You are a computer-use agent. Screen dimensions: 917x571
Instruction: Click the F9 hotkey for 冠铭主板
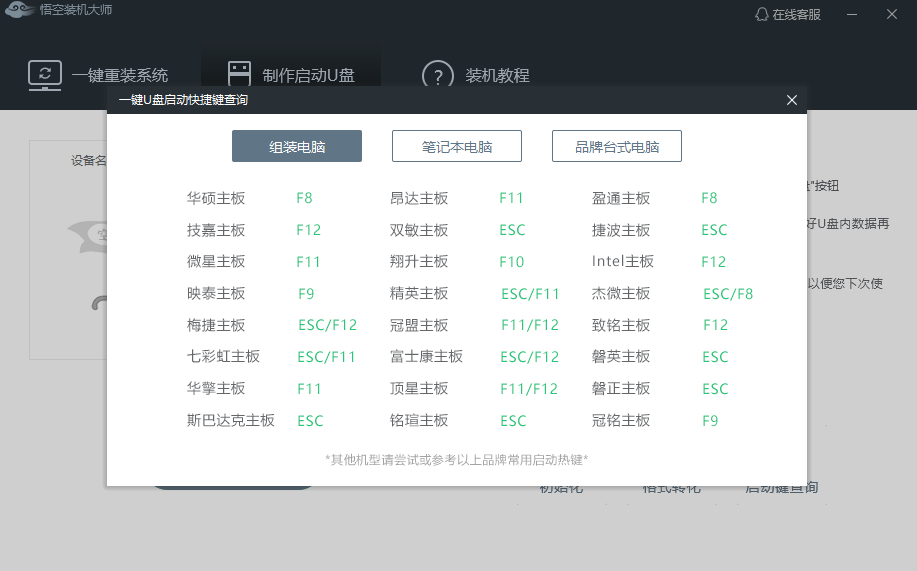pyautogui.click(x=710, y=421)
